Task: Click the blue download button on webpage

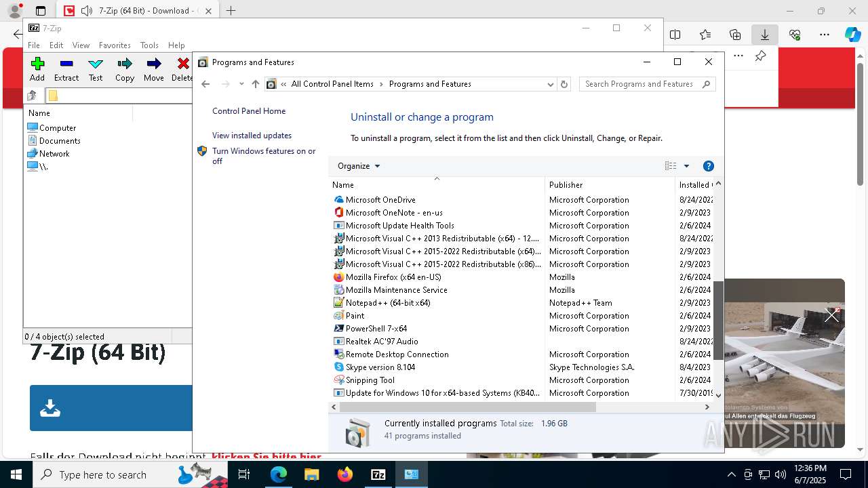Action: (111, 408)
